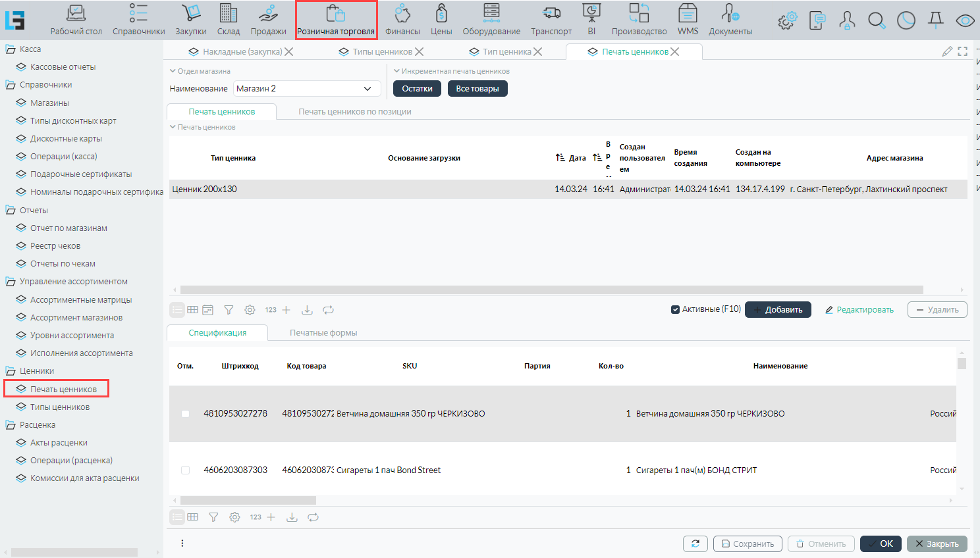Click the filter funnel icon in upper grid toolbar
980x558 pixels.
point(229,310)
